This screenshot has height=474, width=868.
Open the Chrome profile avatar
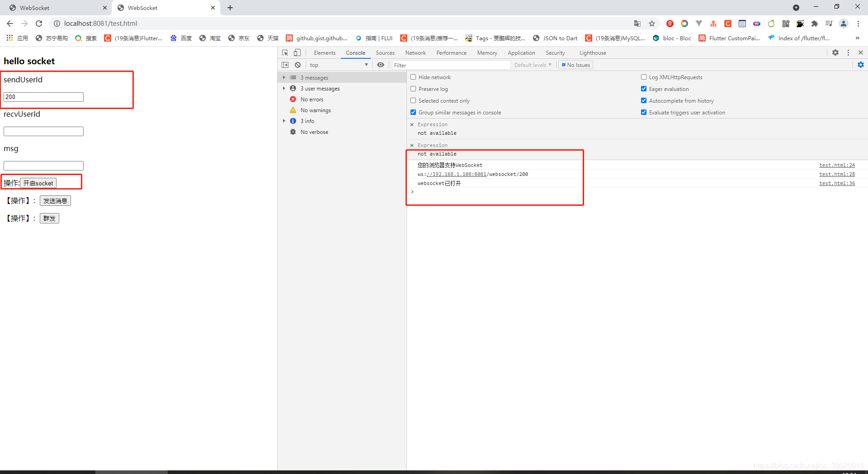click(844, 24)
